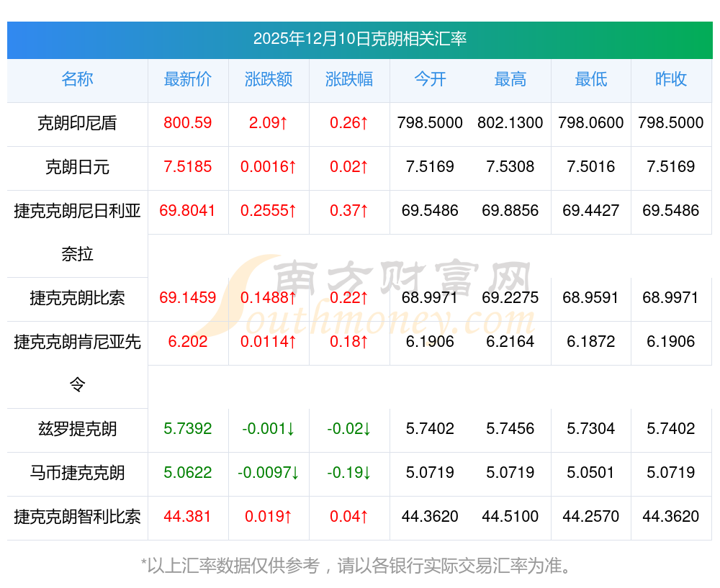Viewport: 720px width, 588px height.
Task: Click the 马币捷克克朗 row label
Action: point(77,472)
